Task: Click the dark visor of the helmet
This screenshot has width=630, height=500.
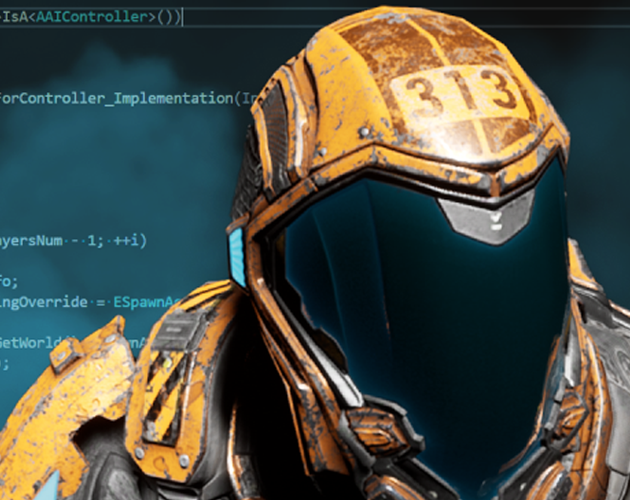Action: (400, 300)
